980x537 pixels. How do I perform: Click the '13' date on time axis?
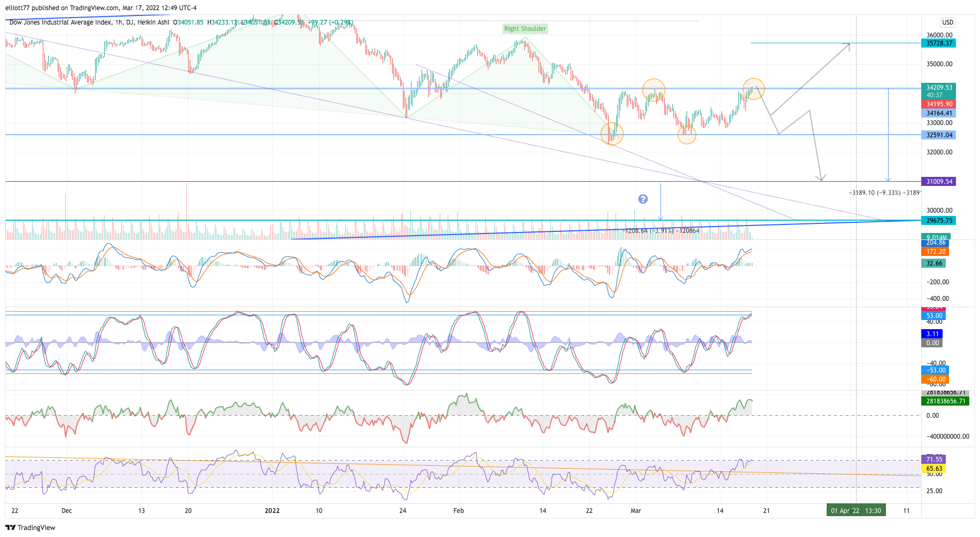[142, 511]
